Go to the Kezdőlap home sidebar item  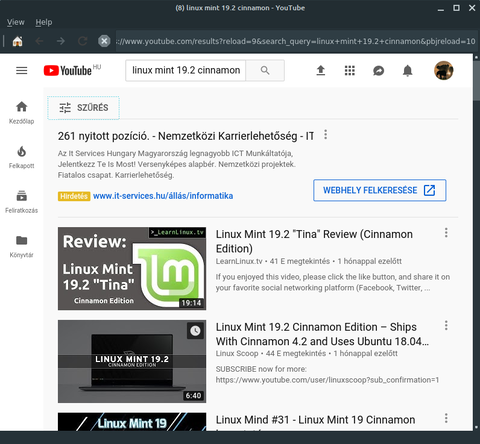(22, 113)
